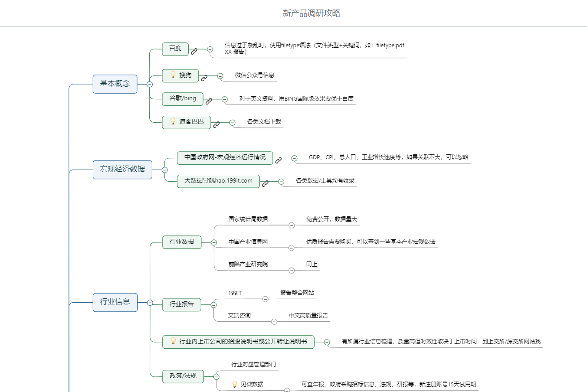587x392 pixels.
Task: Collapse the 基本概念 branch
Action: pos(150,85)
